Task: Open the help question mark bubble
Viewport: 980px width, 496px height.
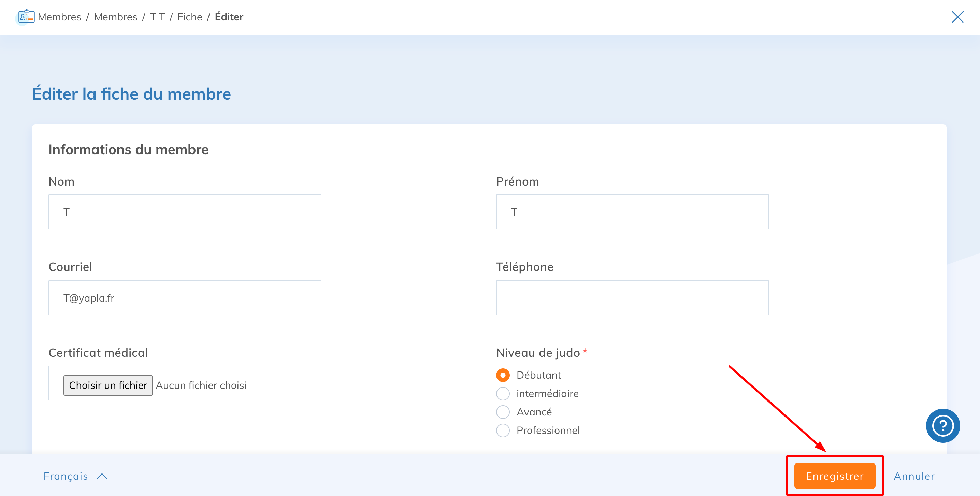Action: 942,425
